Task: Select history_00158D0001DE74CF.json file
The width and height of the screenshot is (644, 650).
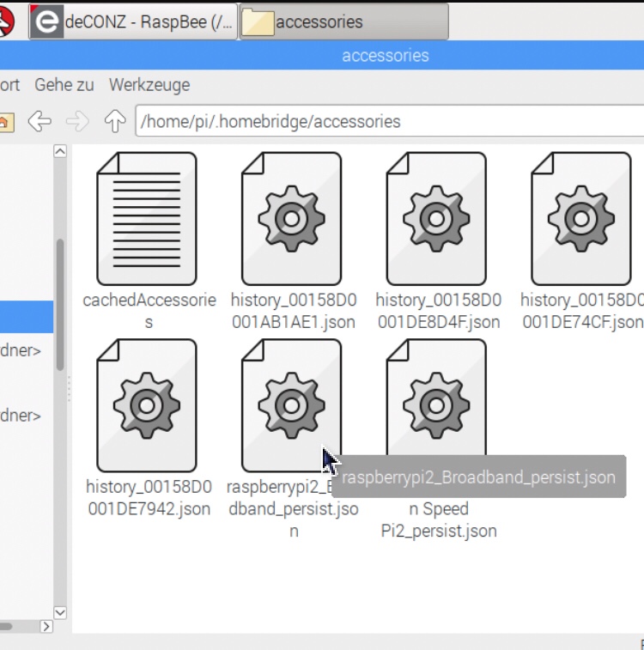Action: point(581,219)
